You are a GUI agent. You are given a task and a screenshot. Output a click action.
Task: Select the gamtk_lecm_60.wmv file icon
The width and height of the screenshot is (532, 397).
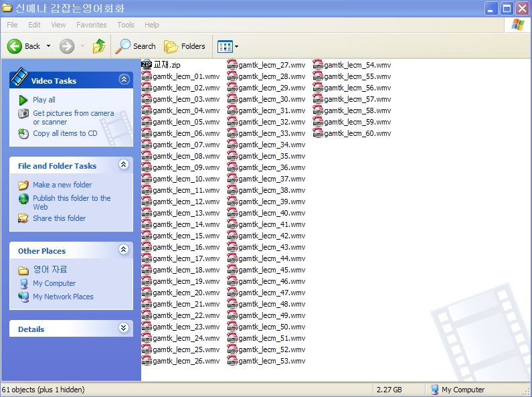point(318,133)
